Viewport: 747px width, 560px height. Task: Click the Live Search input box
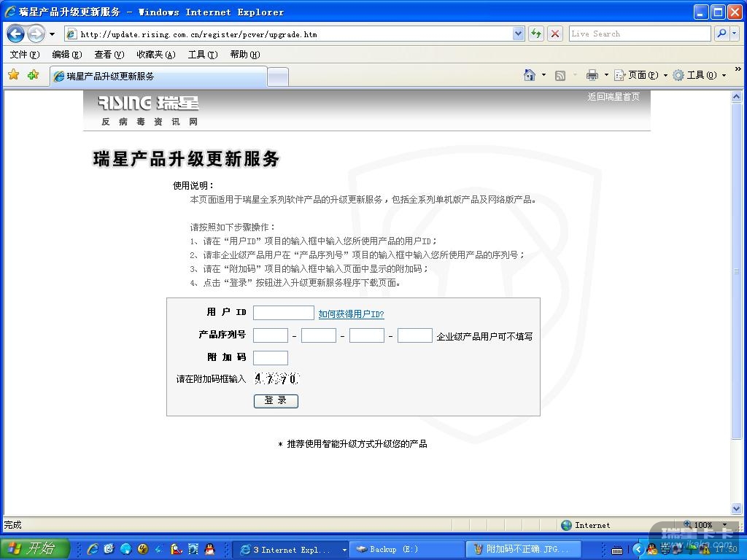coord(639,34)
